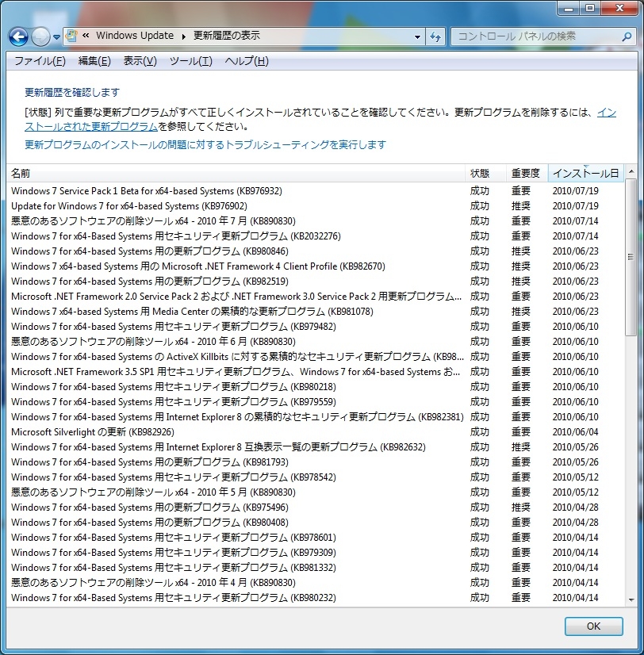Click the 2010/06/04 install date cell
This screenshot has height=655, width=644.
pos(576,431)
